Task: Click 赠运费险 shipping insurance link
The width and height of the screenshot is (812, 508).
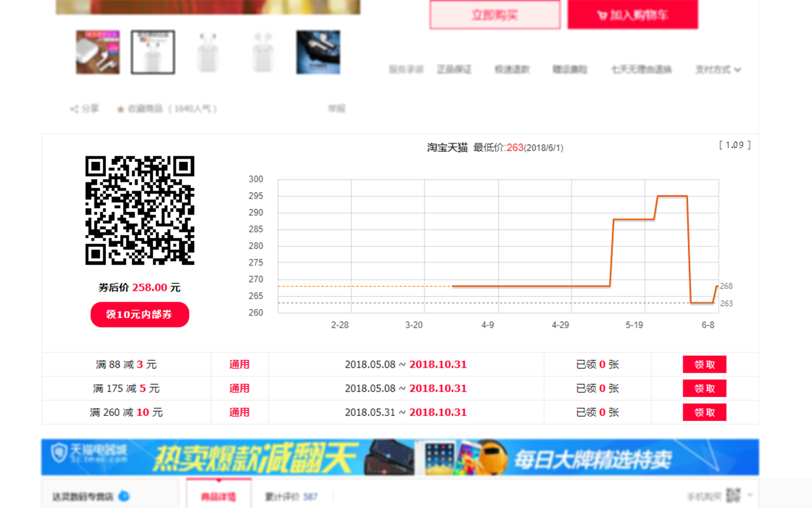Action: 570,69
